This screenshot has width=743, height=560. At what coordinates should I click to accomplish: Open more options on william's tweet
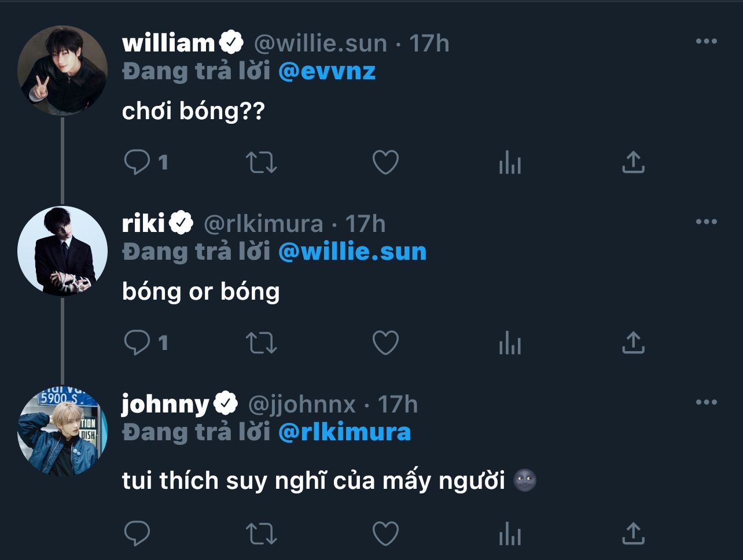point(706,42)
